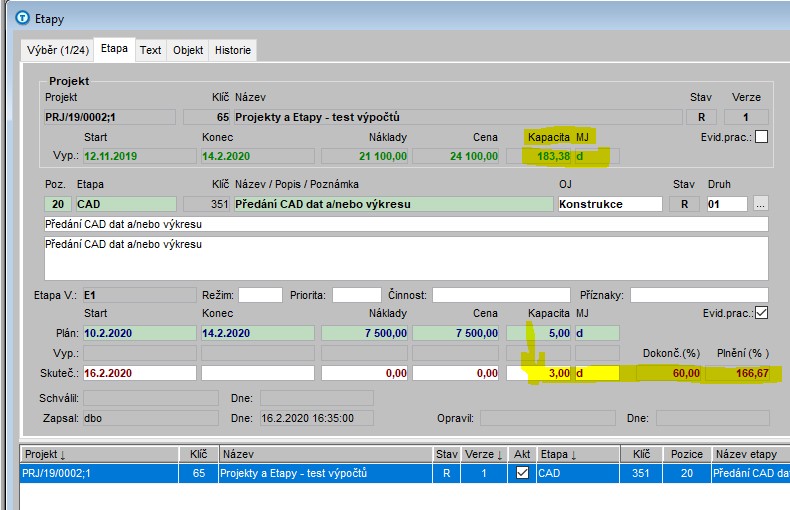Screen dimensions: 790x510
Task: Select the Etapa tab
Action: pyautogui.click(x=114, y=49)
